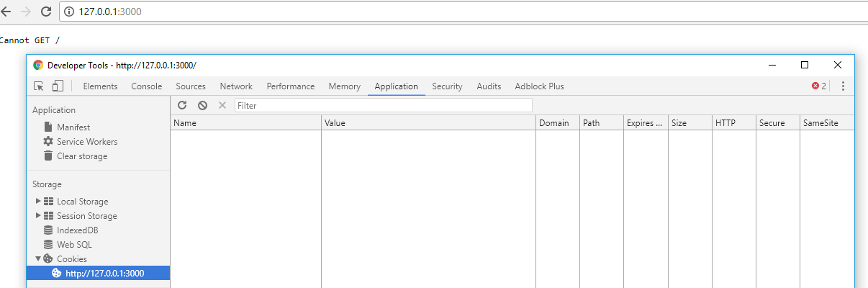Image resolution: width=868 pixels, height=288 pixels.
Task: Minimize the Developer Tools window
Action: click(x=772, y=65)
